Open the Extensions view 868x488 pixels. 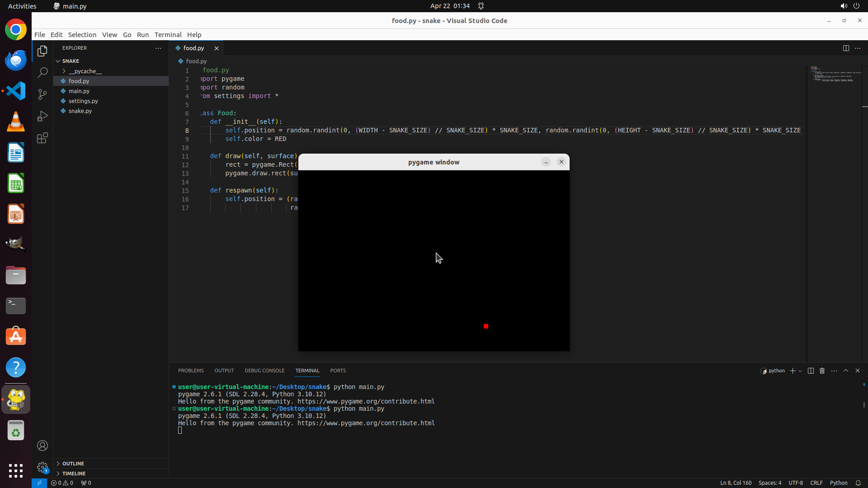pos(42,138)
